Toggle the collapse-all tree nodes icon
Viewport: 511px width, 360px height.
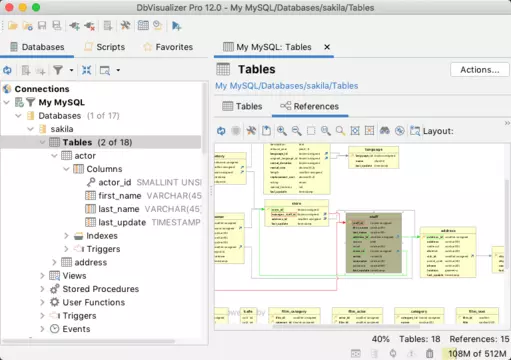[x=86, y=70]
